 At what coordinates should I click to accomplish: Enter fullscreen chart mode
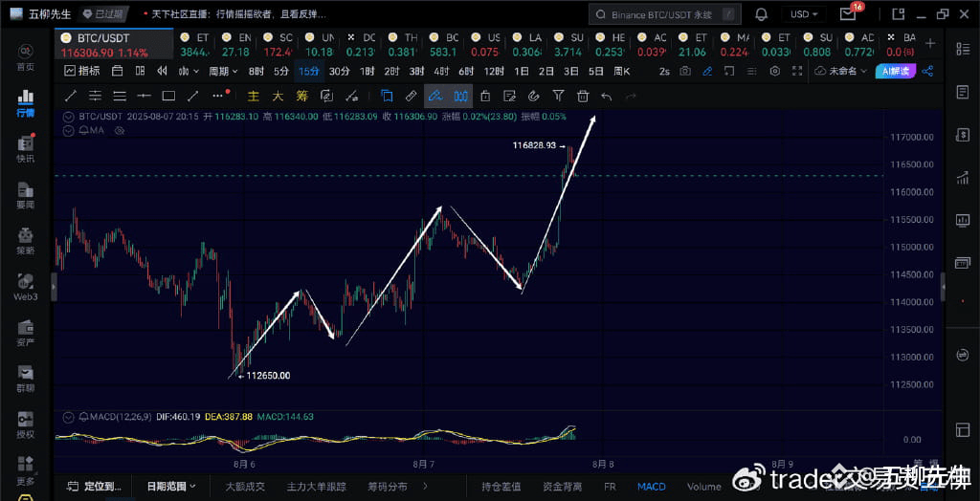click(x=797, y=71)
